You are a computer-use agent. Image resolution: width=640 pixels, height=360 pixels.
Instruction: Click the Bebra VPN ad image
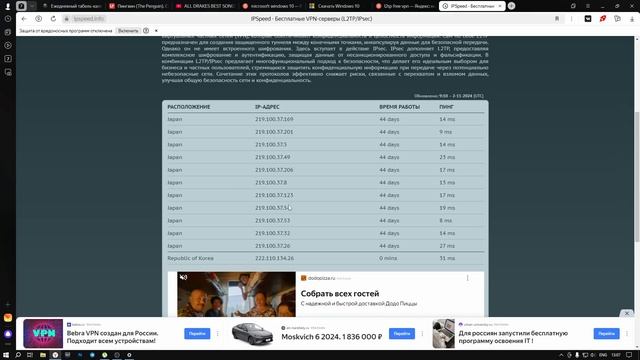pyautogui.click(x=43, y=333)
